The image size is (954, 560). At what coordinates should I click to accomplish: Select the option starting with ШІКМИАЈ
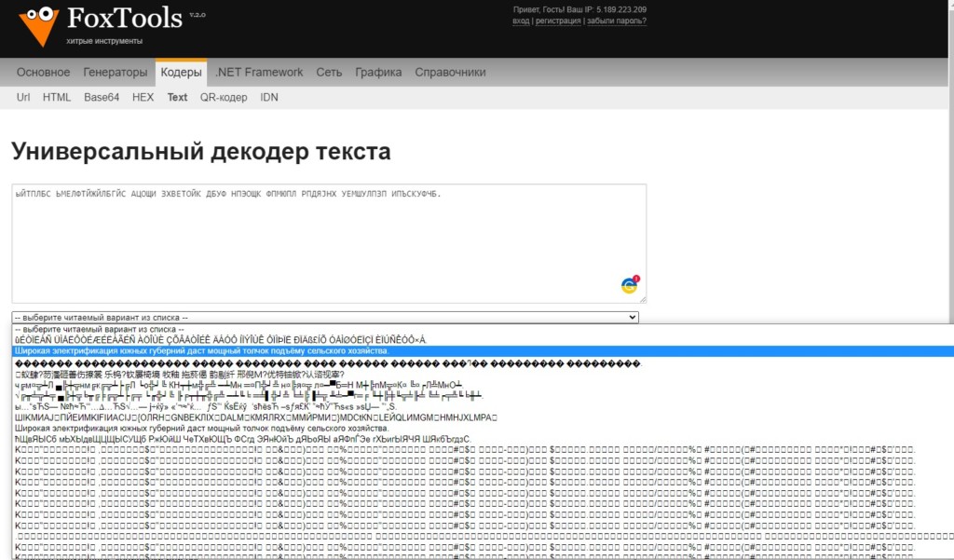[x=484, y=417]
